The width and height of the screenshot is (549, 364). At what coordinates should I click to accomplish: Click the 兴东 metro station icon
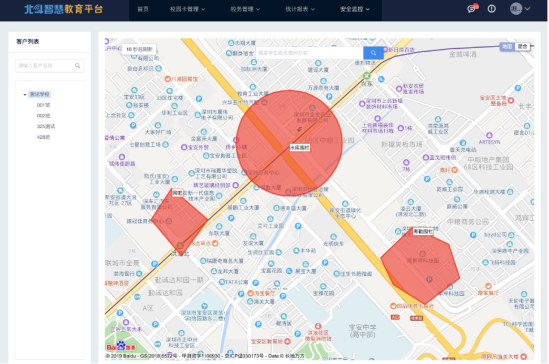[367, 76]
